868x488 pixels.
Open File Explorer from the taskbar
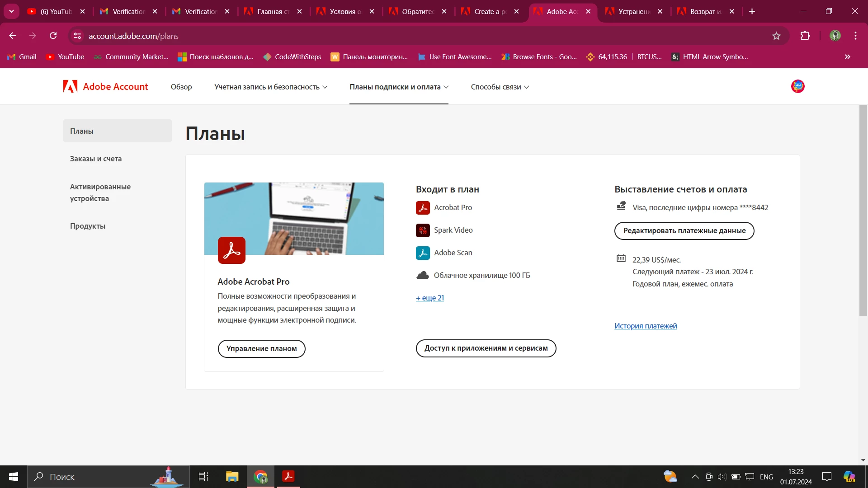point(232,476)
